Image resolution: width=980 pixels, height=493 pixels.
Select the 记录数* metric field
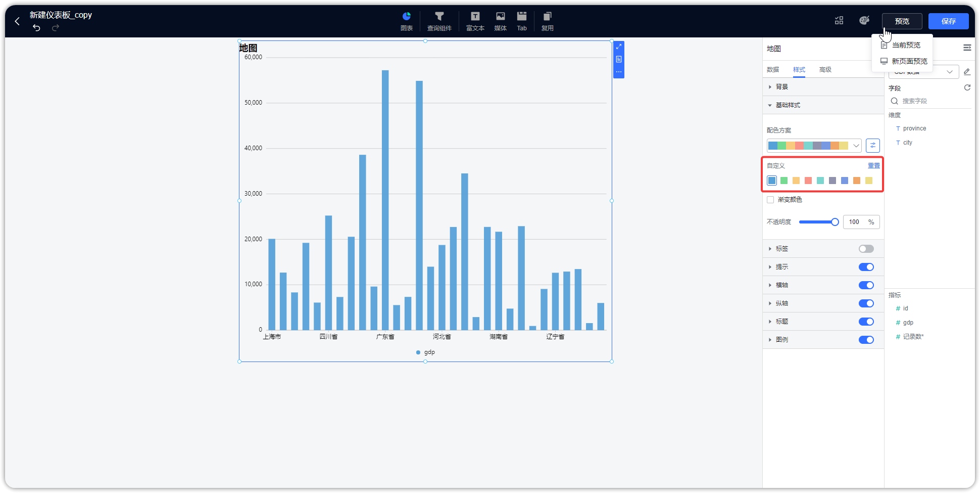pos(913,337)
